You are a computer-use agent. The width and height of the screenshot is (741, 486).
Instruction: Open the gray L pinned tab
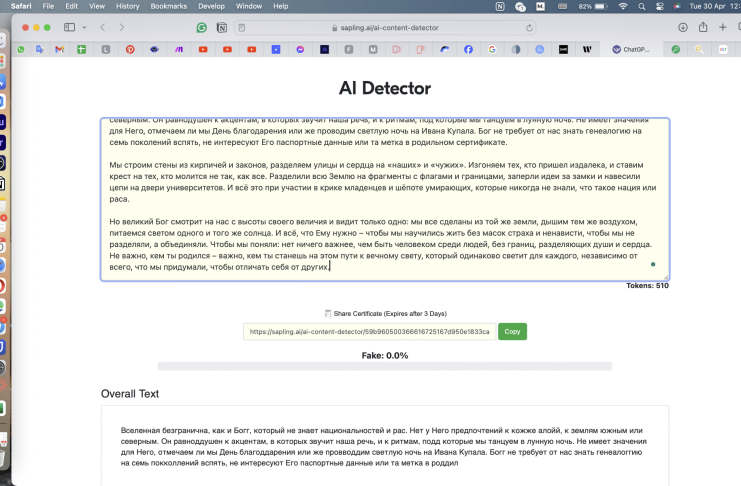[106, 49]
